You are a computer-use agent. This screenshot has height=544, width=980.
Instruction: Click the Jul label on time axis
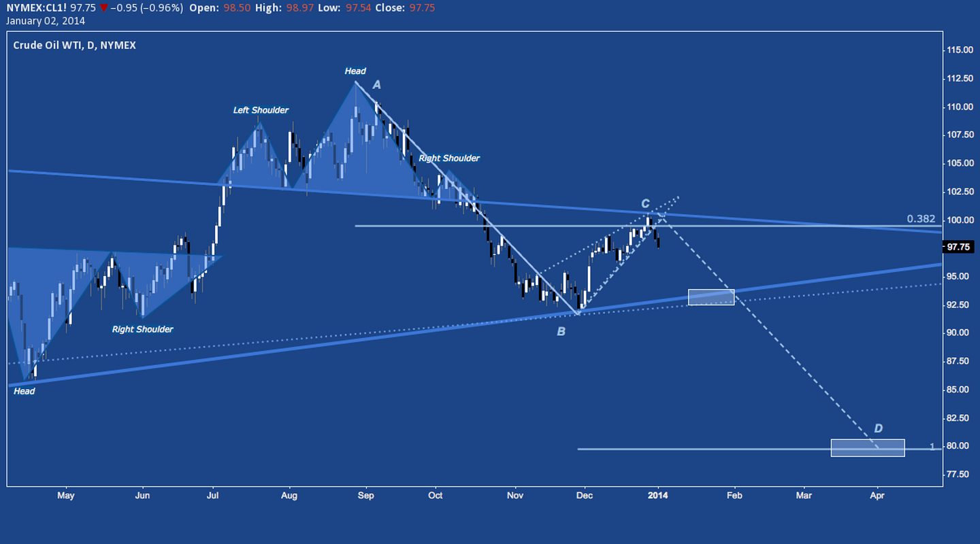tap(213, 496)
